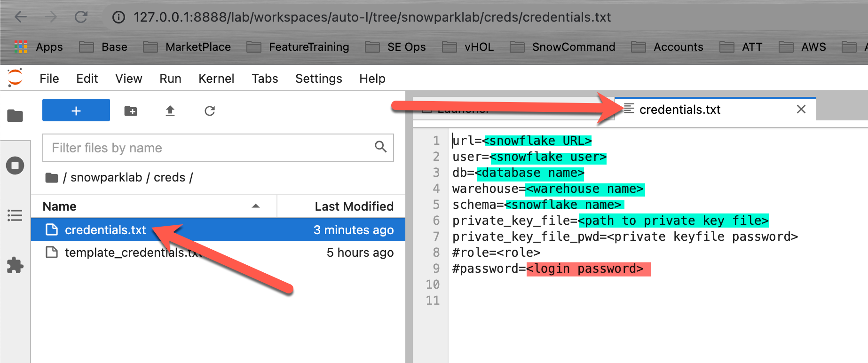868x363 pixels.
Task: Click the new launcher plus button
Action: [76, 110]
